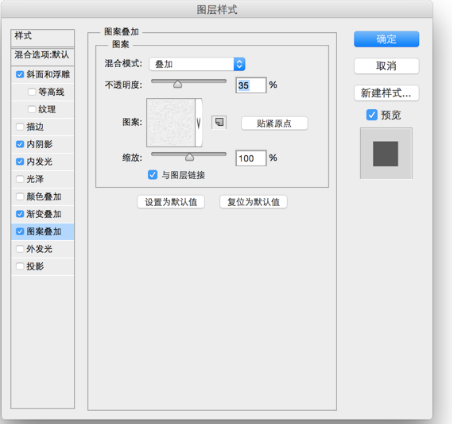Image resolution: width=452 pixels, height=424 pixels.
Task: Uncheck the 图案叠加 checkbox
Action: [x=20, y=231]
